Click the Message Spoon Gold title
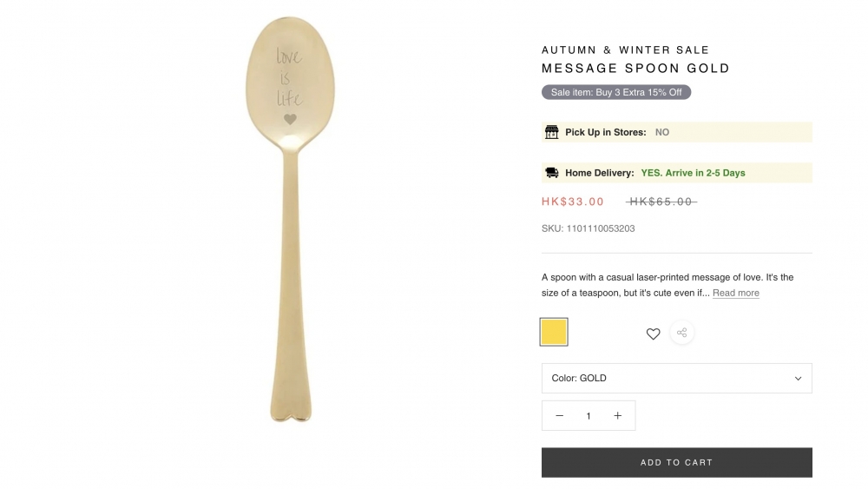The image size is (868, 489). click(x=635, y=68)
